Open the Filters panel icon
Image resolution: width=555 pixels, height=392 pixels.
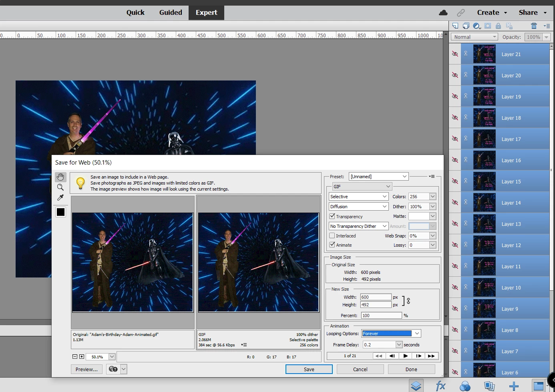point(465,386)
